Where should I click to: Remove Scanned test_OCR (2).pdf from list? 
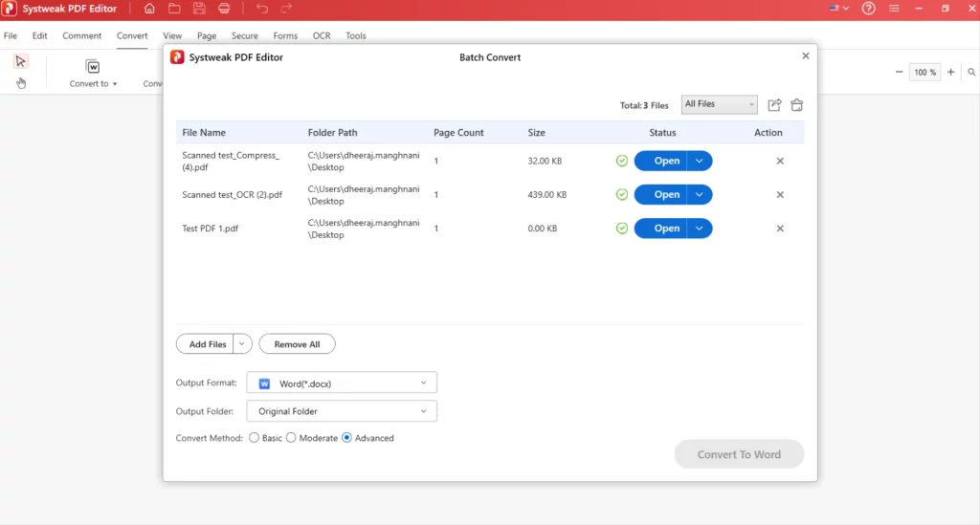click(780, 195)
